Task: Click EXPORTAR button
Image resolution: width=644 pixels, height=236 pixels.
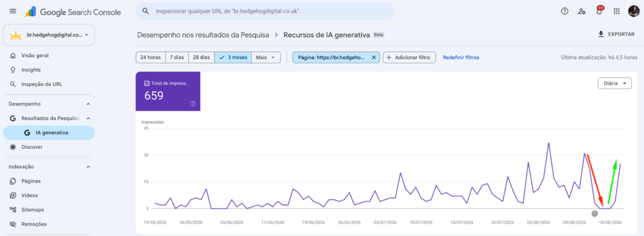Action: 616,34
